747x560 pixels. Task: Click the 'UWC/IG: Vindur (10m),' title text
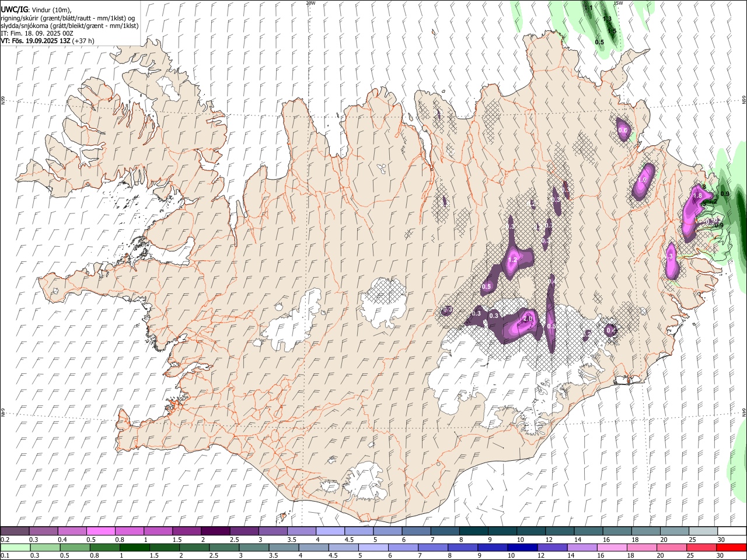(x=36, y=10)
